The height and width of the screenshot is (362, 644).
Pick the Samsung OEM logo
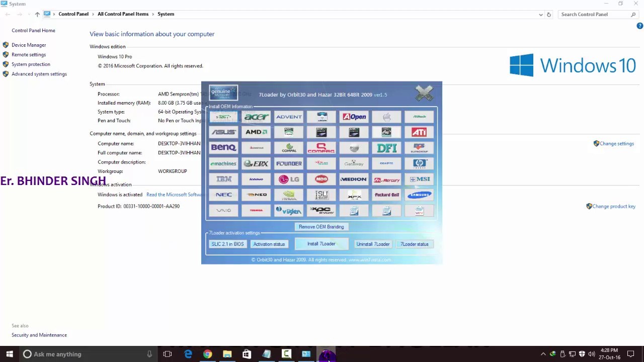point(419,195)
